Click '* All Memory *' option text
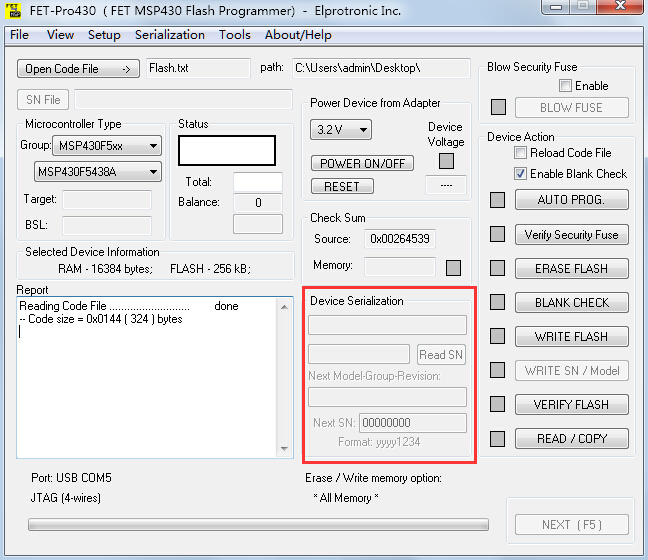 [346, 498]
